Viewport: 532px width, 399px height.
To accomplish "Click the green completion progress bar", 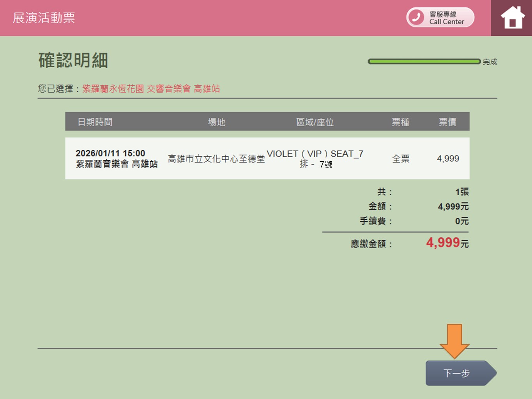I will [424, 62].
